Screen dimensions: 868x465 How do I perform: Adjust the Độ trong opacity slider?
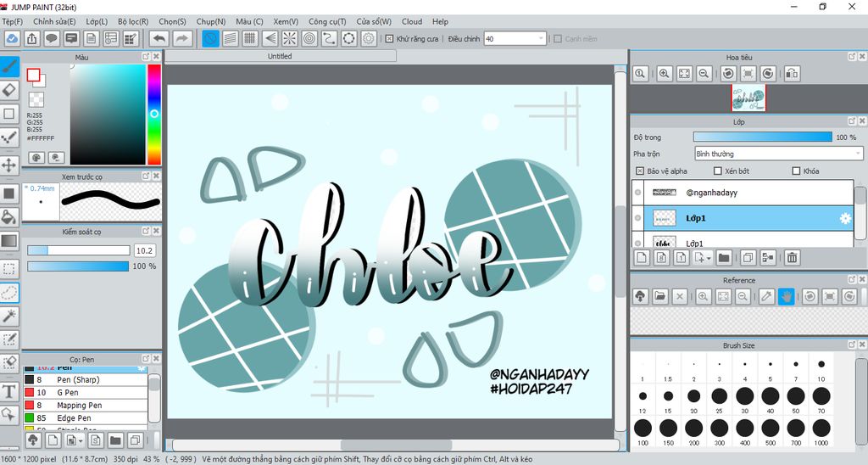762,137
